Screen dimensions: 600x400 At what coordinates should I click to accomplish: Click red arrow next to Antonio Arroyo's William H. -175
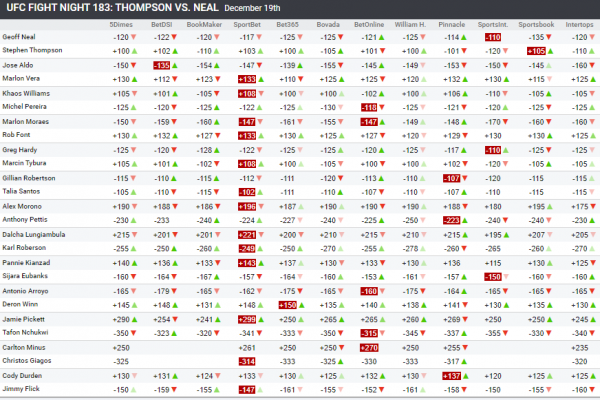(423, 291)
